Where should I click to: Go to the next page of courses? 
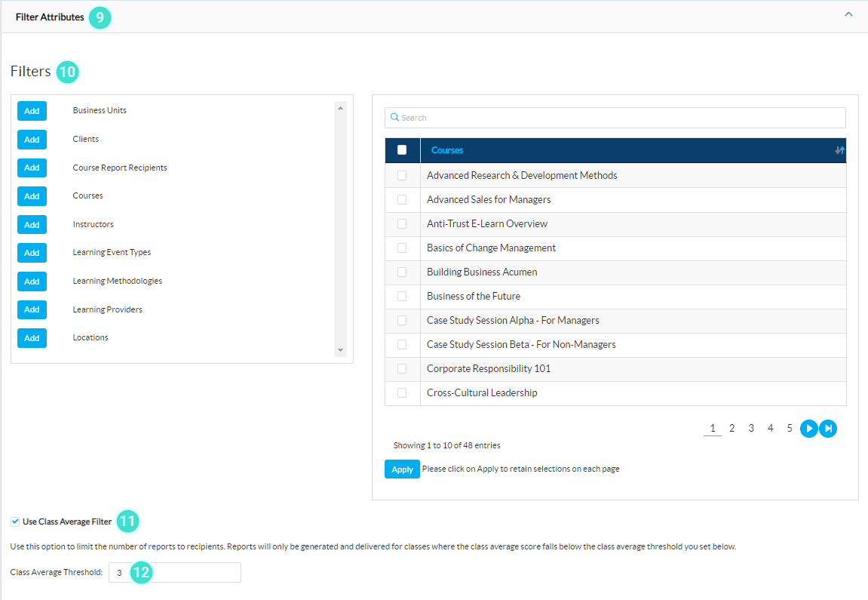pyautogui.click(x=808, y=428)
